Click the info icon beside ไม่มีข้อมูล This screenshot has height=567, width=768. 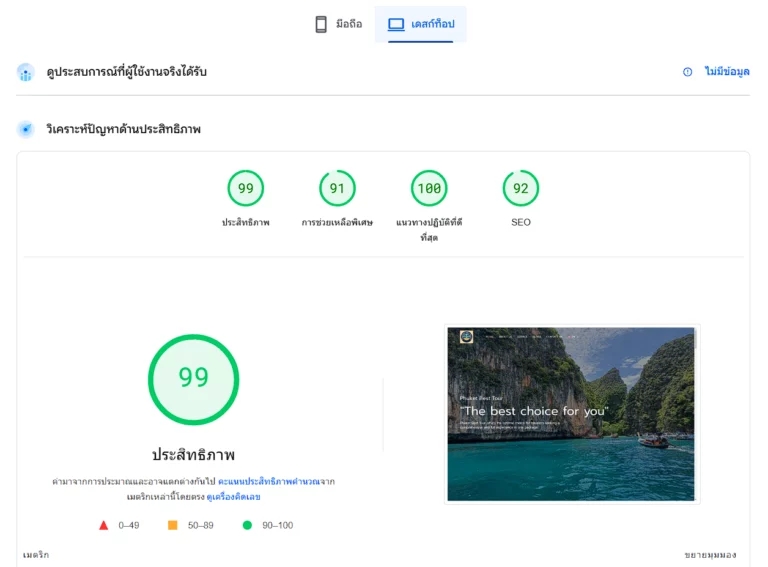[x=688, y=72]
